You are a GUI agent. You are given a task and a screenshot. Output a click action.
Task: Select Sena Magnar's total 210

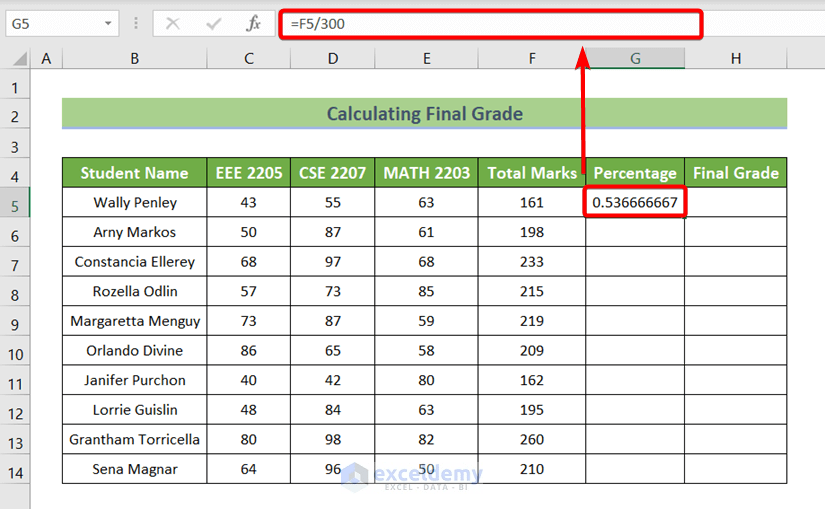(x=532, y=469)
